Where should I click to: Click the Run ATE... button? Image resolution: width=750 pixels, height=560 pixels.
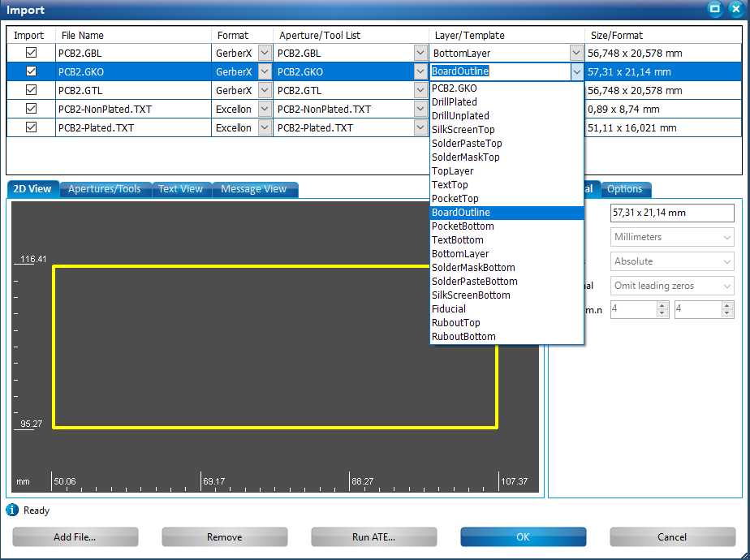pyautogui.click(x=373, y=537)
